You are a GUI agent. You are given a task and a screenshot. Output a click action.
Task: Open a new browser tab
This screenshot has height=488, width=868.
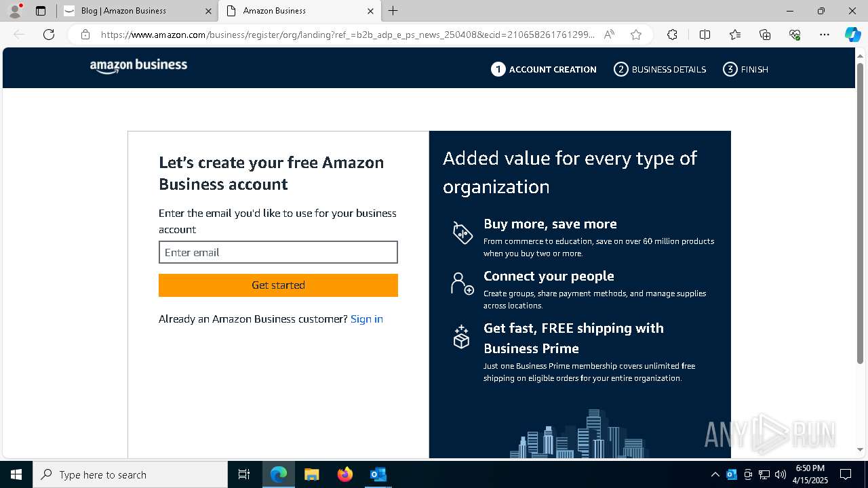pyautogui.click(x=393, y=11)
